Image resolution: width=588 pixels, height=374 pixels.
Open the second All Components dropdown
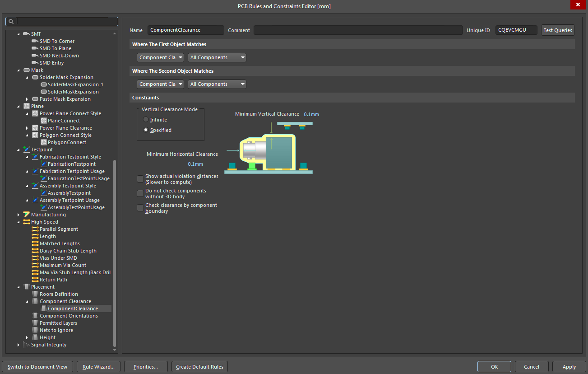[x=217, y=84]
